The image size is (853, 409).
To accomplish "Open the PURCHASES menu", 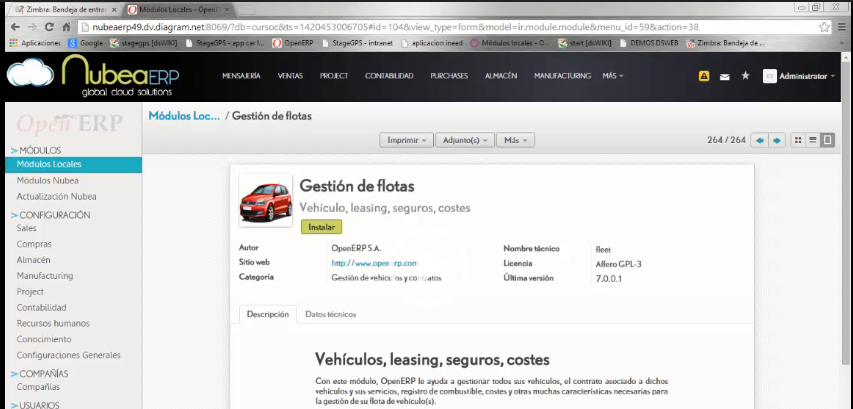I will (x=449, y=76).
